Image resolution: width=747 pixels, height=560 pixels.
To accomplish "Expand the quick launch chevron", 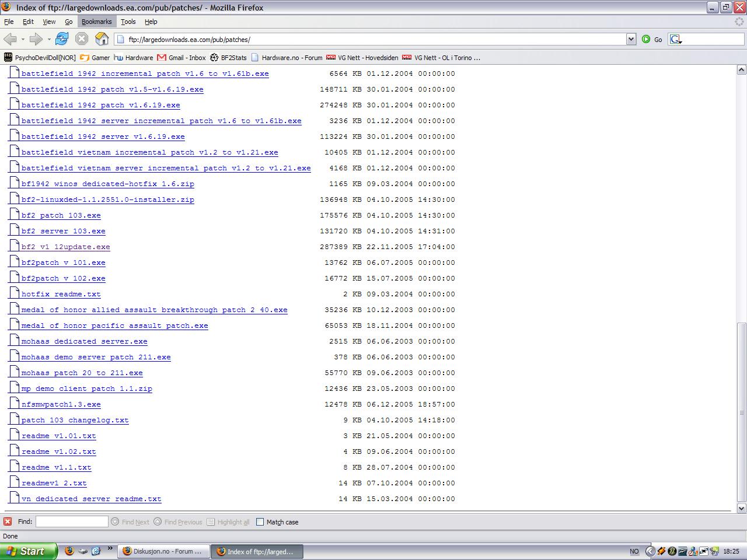I will click(110, 549).
